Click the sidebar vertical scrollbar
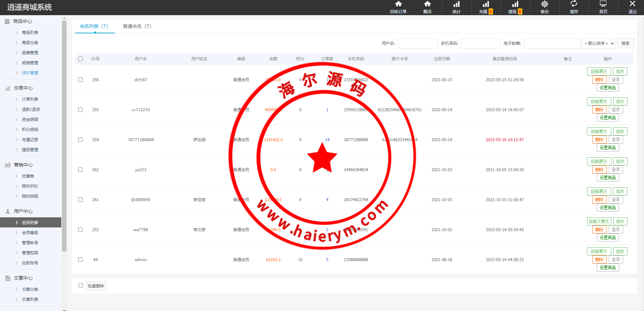This screenshot has width=644, height=311. click(64, 135)
